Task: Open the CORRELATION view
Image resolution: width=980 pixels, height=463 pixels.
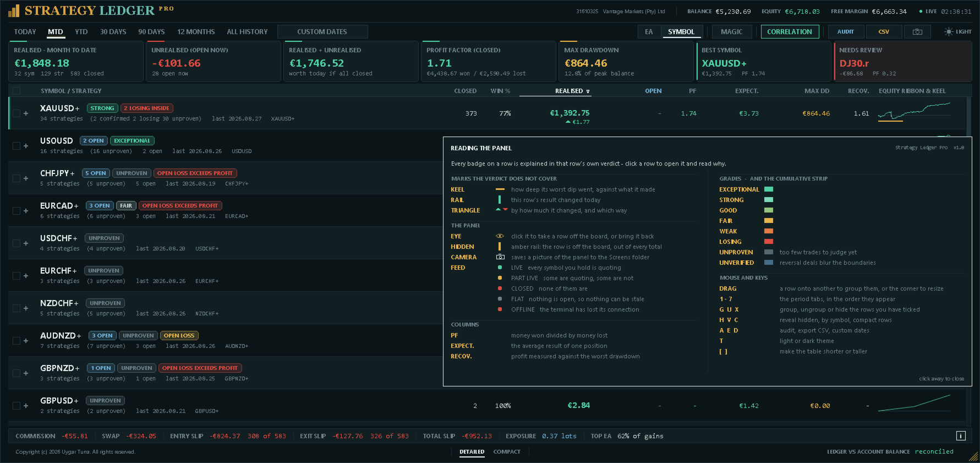Action: [x=790, y=32]
